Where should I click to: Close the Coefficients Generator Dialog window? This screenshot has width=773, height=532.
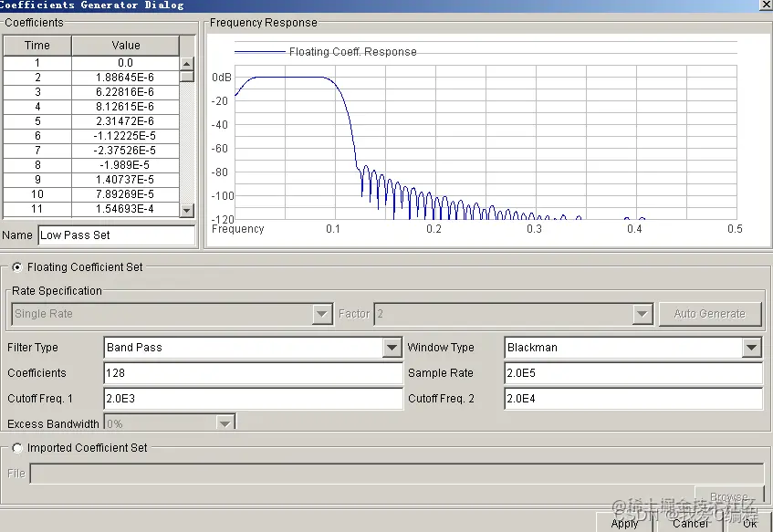pyautogui.click(x=766, y=5)
